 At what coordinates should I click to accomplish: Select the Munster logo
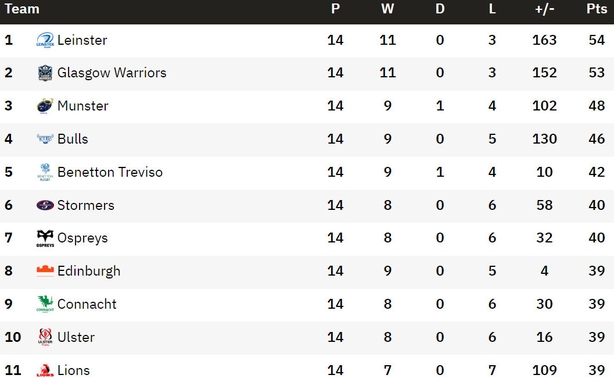[45, 106]
